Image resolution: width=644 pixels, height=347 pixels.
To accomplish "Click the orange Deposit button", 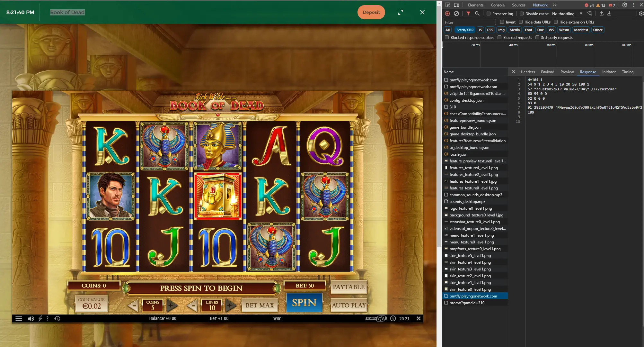I will tap(371, 12).
